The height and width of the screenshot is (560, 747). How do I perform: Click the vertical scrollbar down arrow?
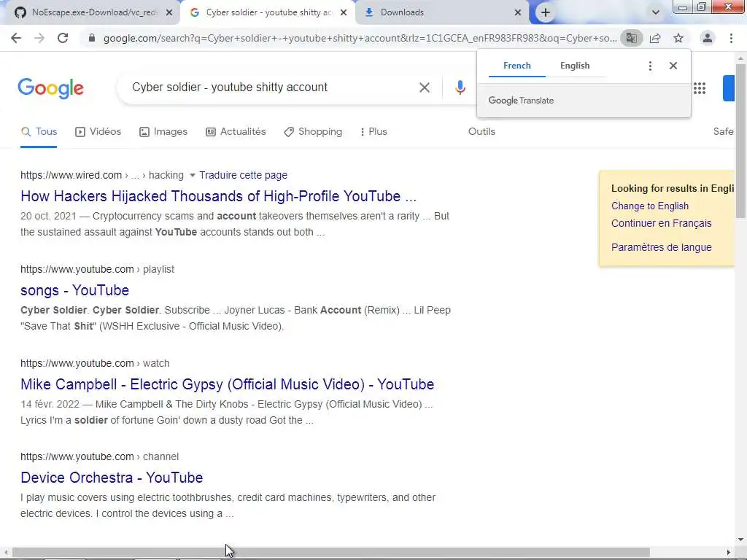740,540
